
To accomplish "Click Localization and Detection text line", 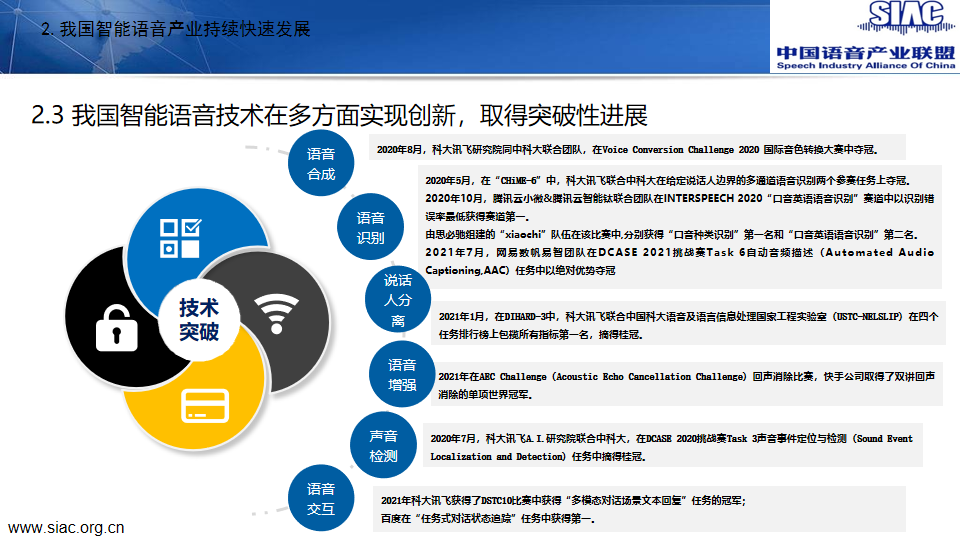I will pos(538,457).
